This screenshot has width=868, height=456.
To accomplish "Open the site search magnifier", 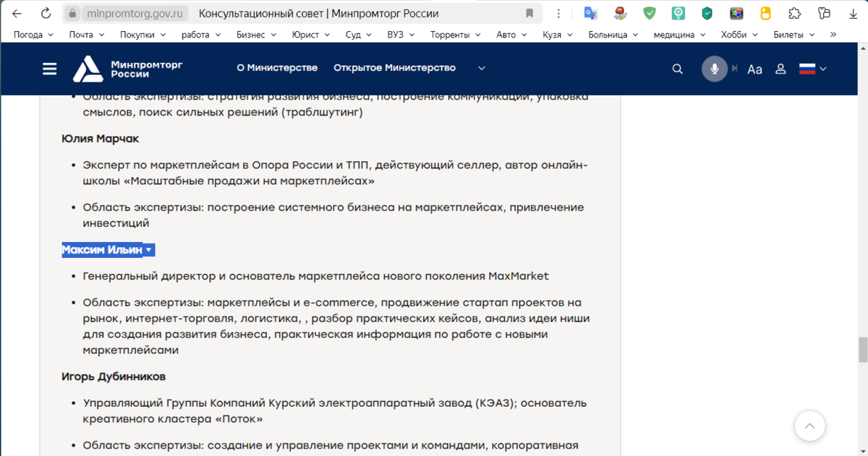I will pos(678,69).
